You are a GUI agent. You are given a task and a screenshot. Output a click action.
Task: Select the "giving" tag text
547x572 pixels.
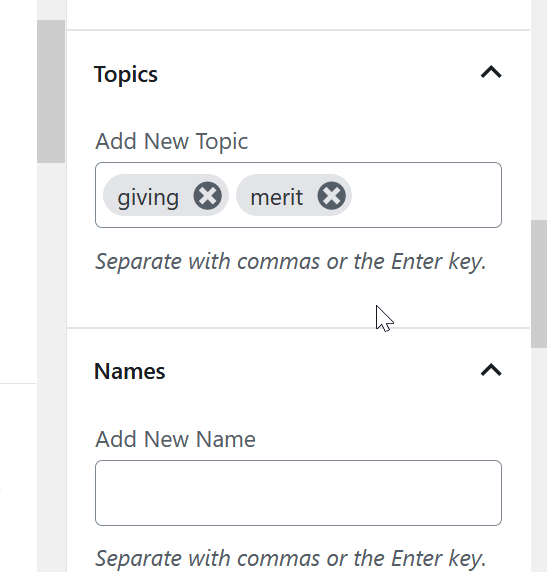(148, 198)
